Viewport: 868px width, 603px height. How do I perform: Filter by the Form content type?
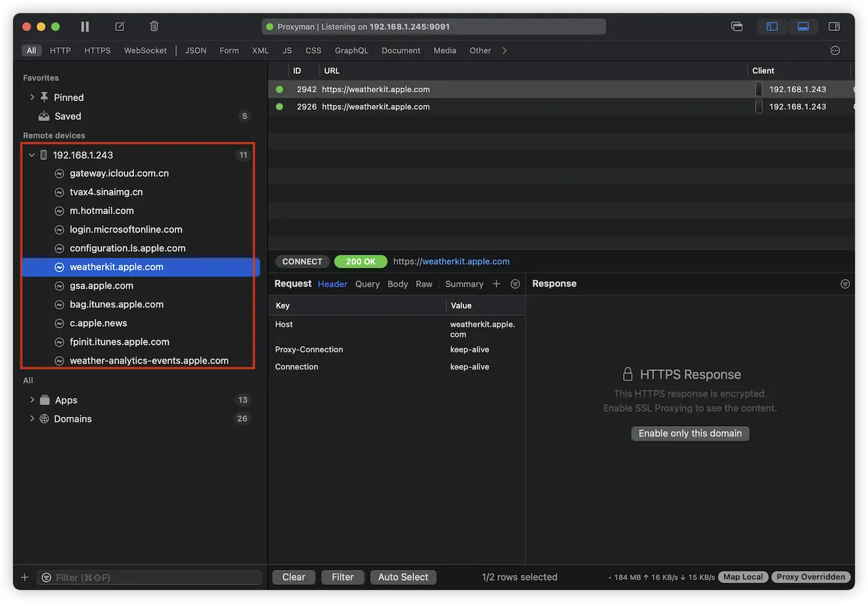[x=229, y=51]
